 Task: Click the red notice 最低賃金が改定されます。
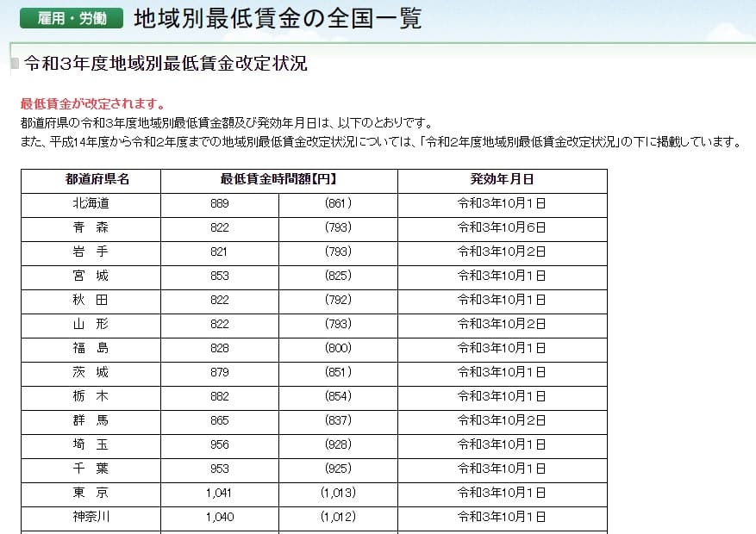point(93,103)
